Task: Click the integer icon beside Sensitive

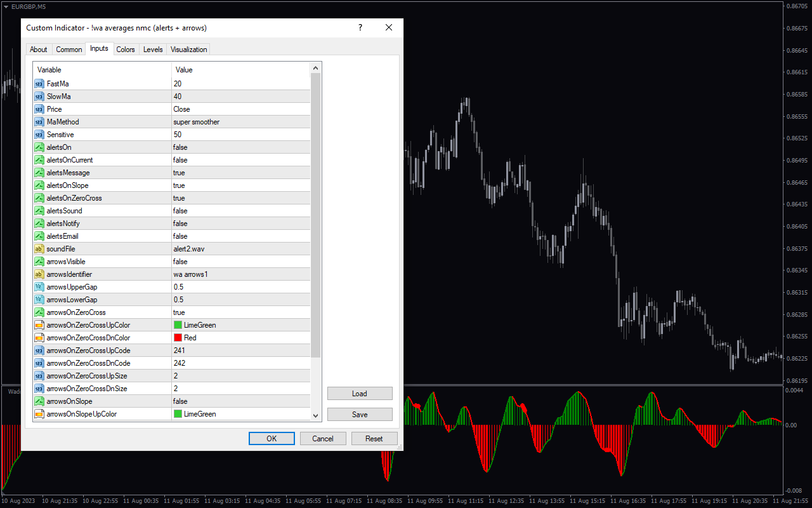Action: tap(39, 135)
